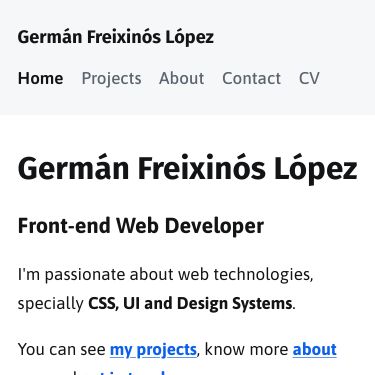Click the small site title in the gray header
The width and height of the screenshot is (375, 375).
coord(116,37)
